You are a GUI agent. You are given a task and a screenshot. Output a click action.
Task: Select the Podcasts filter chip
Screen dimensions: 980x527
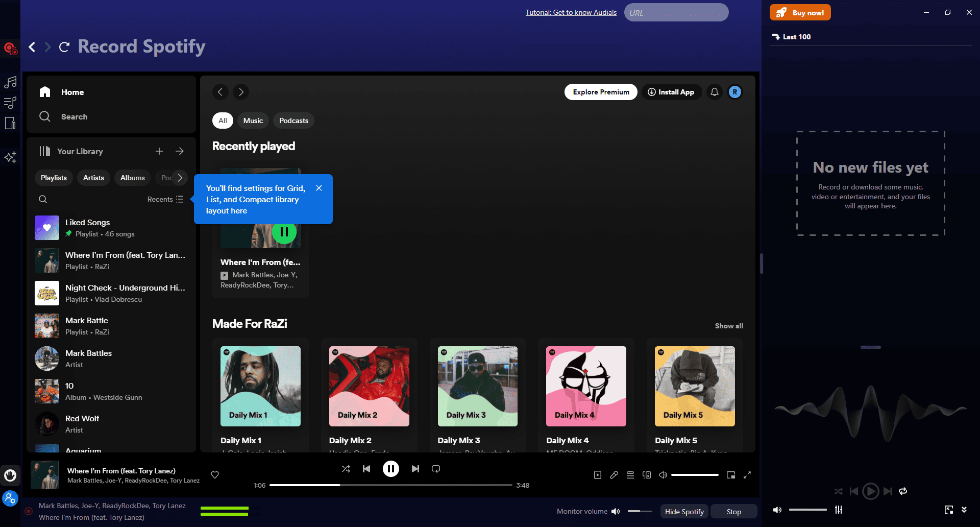point(293,121)
